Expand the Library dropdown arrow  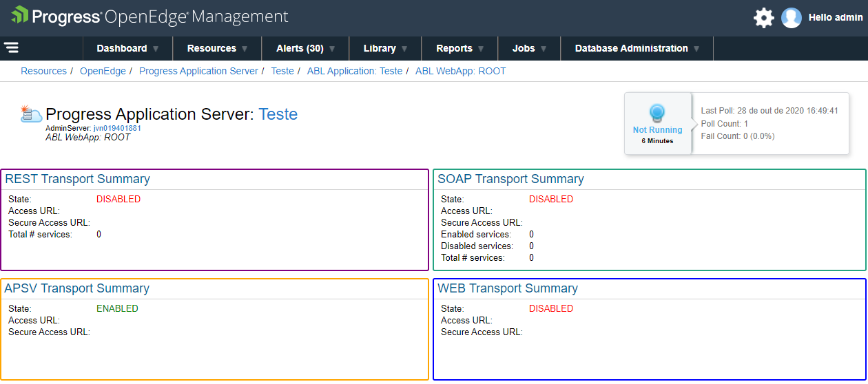(x=404, y=49)
